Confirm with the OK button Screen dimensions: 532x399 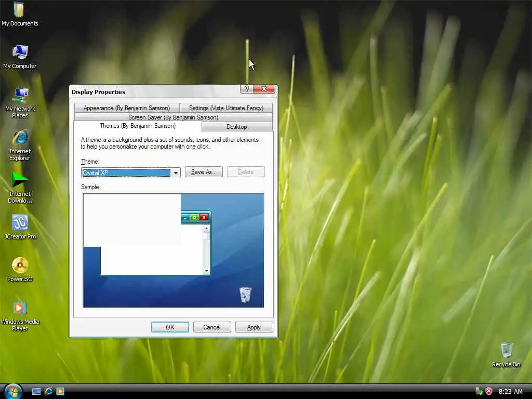click(x=170, y=327)
